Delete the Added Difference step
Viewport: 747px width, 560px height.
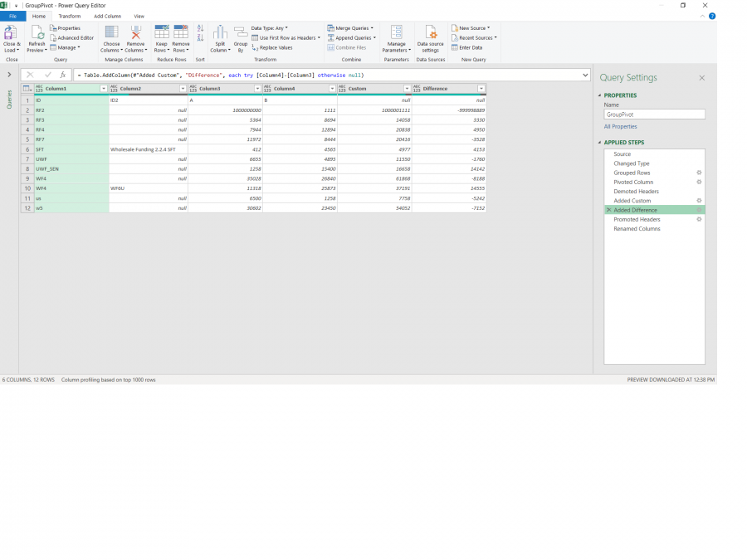pos(609,210)
